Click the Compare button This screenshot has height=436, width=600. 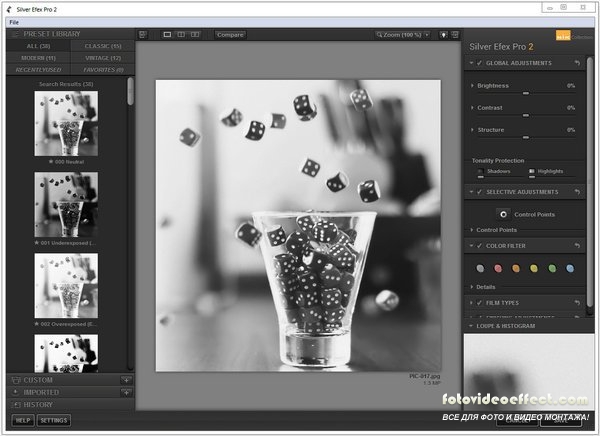(230, 35)
